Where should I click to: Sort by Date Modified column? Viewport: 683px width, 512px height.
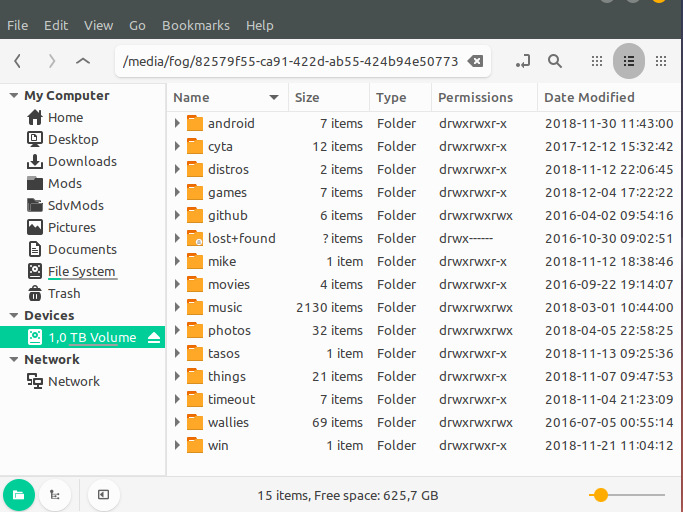tap(590, 98)
